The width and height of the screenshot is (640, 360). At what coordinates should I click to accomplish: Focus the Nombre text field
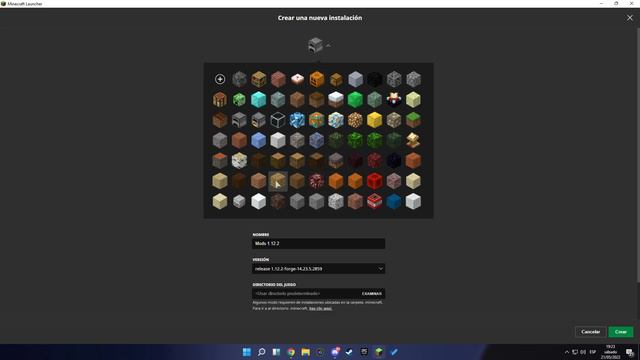tap(318, 244)
